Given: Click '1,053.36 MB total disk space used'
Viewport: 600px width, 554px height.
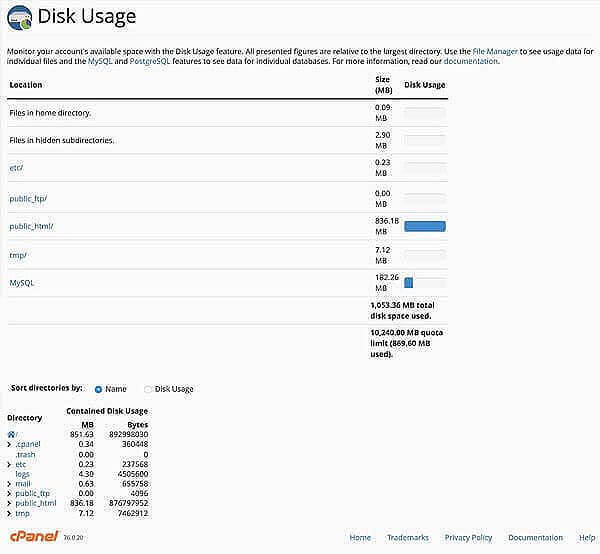Looking at the screenshot, I should [x=402, y=310].
